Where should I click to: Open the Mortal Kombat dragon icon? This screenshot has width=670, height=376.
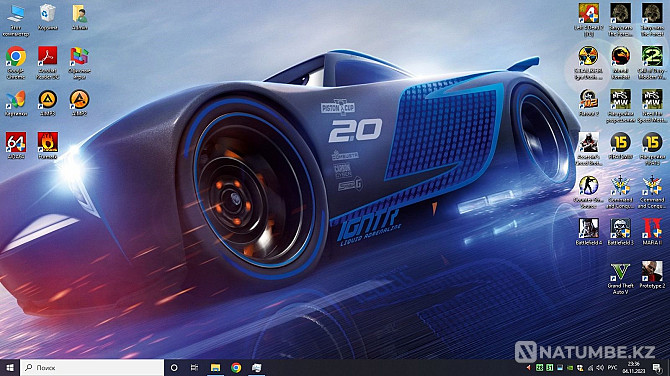point(620,63)
